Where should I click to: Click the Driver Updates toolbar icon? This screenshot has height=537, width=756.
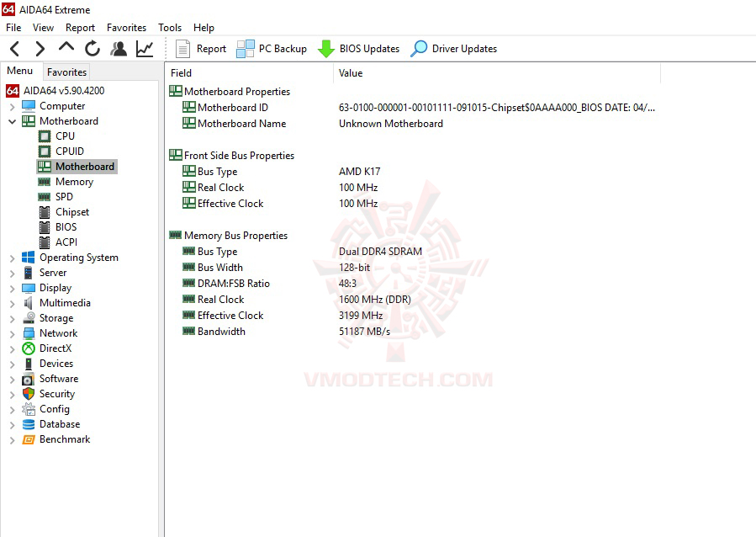(453, 48)
